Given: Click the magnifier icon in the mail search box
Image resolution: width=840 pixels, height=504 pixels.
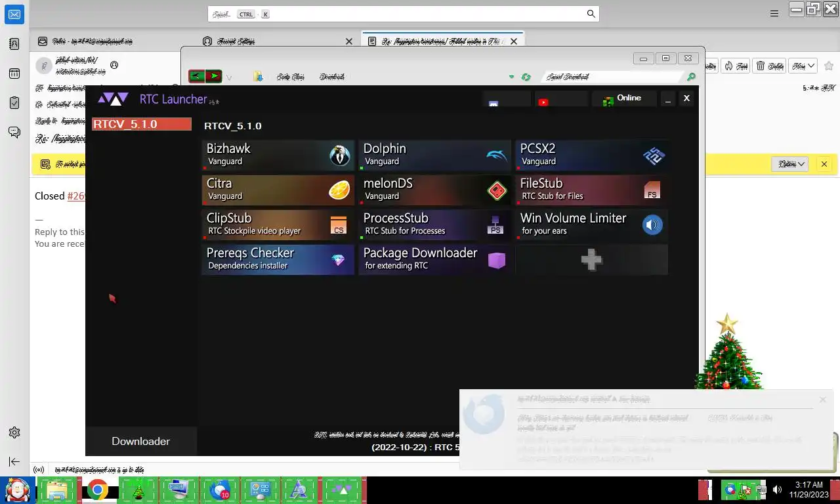Looking at the screenshot, I should [591, 14].
